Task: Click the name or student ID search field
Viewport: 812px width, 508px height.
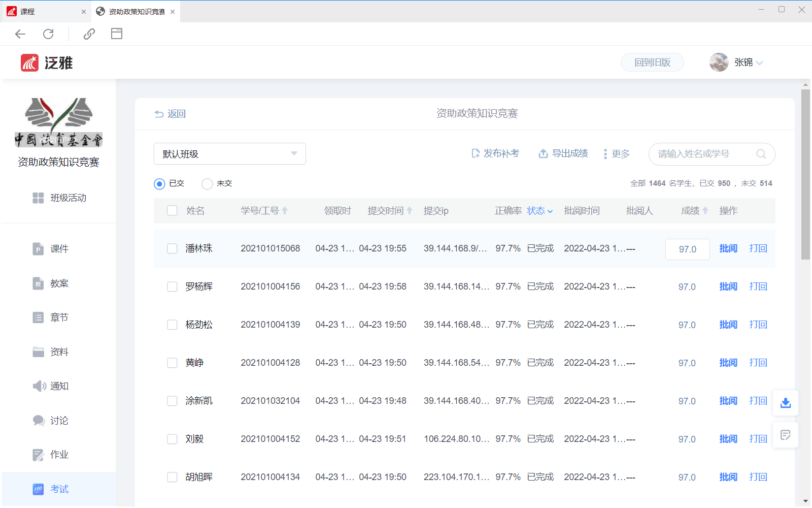Action: pyautogui.click(x=703, y=154)
